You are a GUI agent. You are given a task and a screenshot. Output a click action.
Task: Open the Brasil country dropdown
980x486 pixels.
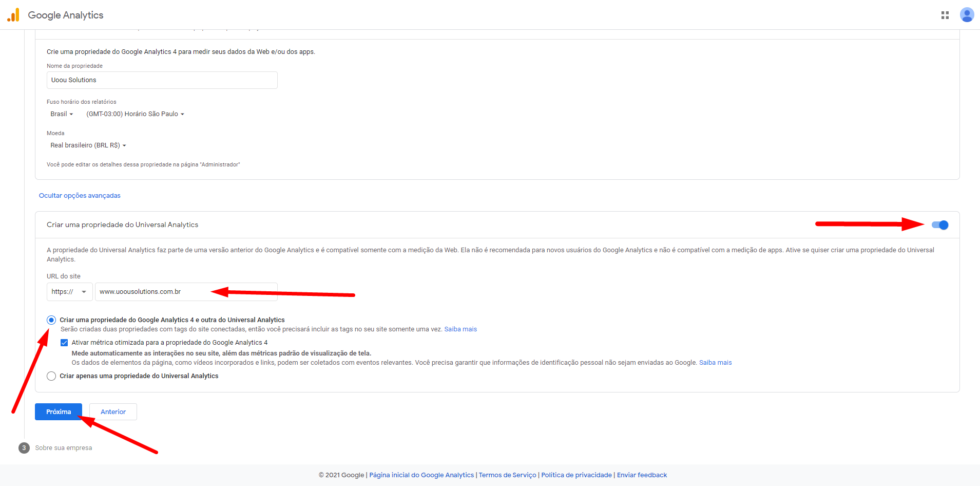point(62,114)
